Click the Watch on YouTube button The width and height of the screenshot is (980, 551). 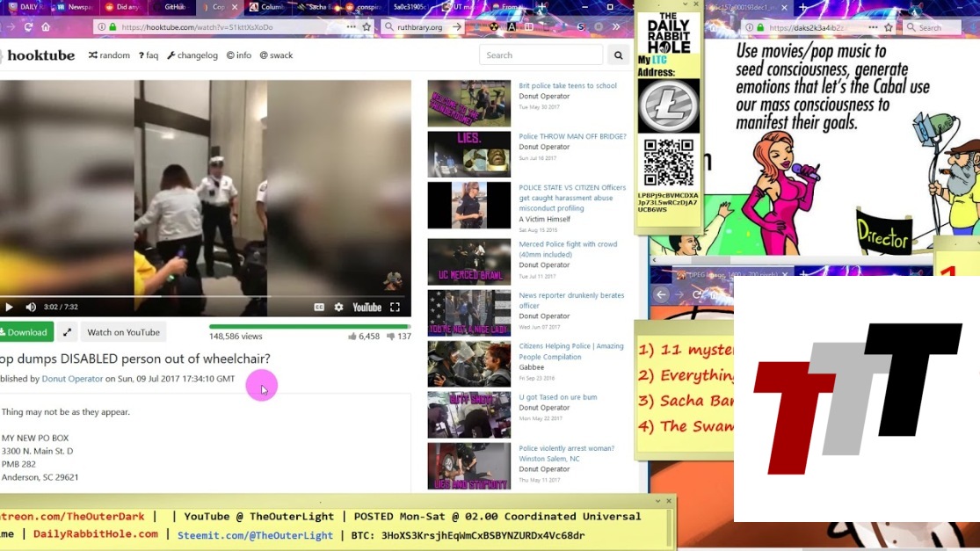pyautogui.click(x=123, y=332)
